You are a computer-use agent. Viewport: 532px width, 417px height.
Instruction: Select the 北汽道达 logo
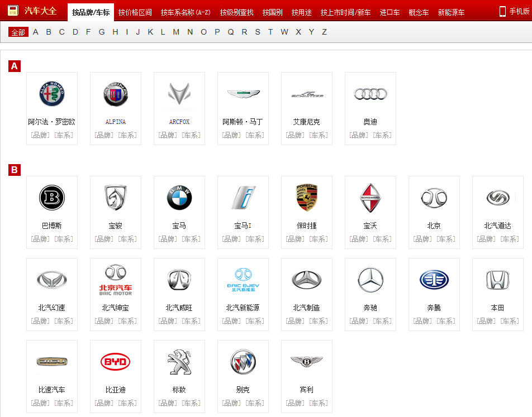498,198
